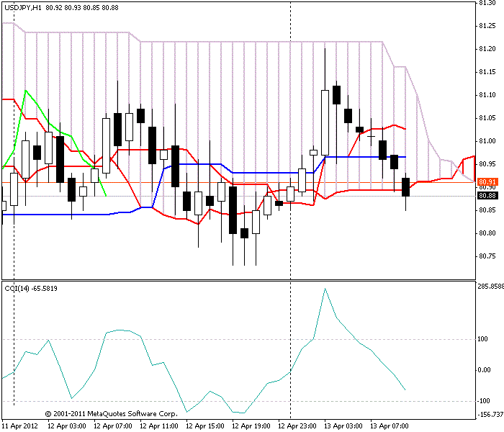The image size is (504, 432).
Task: Click the 12 Apr 11:00 time label
Action: (x=159, y=426)
